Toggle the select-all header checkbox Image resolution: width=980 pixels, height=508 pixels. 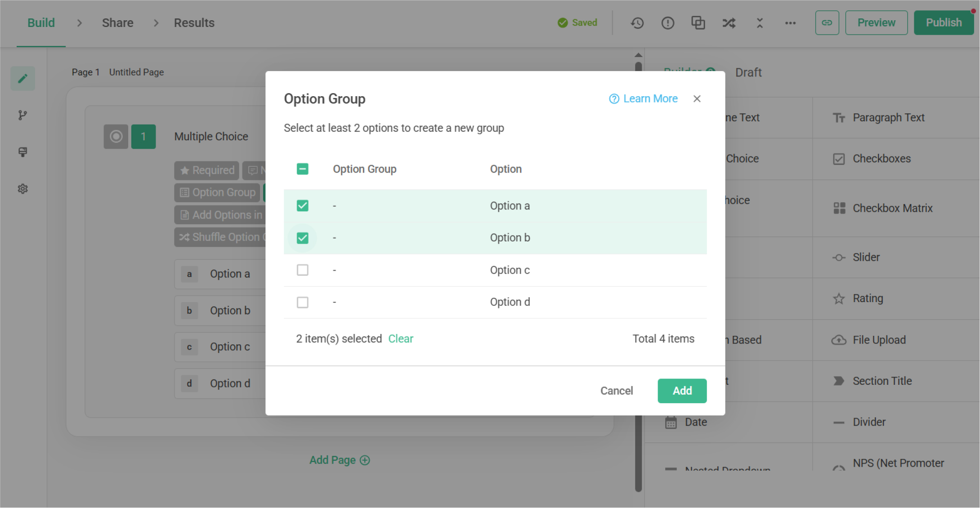click(303, 169)
